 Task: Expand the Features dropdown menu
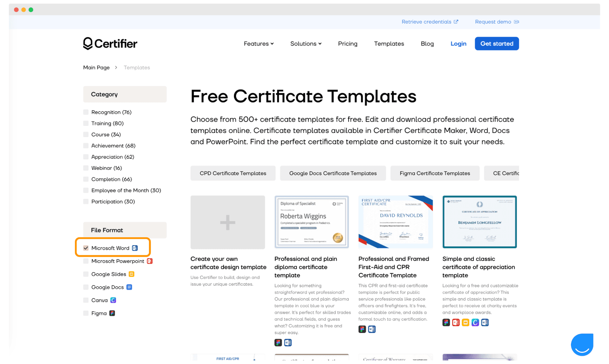259,44
